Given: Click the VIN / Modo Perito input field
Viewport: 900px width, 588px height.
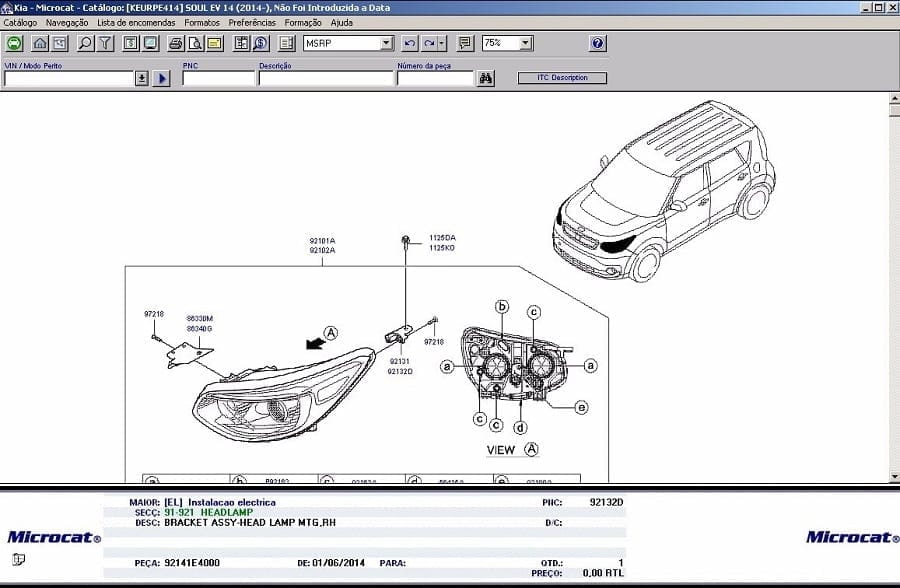Looking at the screenshot, I should pos(69,79).
